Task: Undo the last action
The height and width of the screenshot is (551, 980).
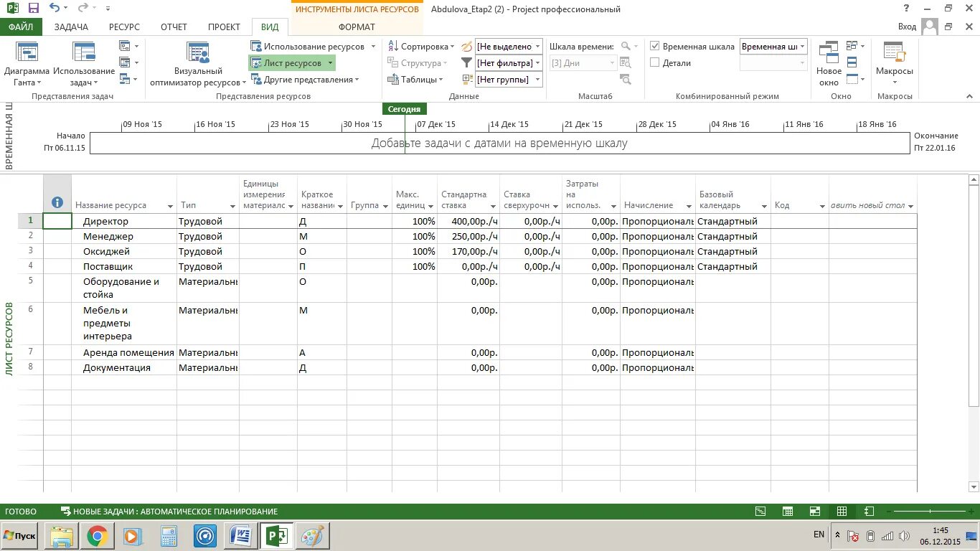Action: [55, 9]
